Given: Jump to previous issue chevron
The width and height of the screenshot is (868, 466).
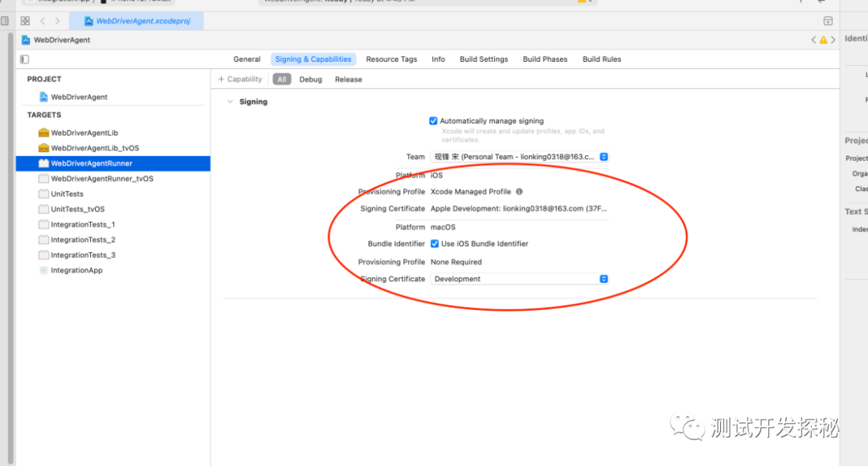Looking at the screenshot, I should [x=813, y=40].
